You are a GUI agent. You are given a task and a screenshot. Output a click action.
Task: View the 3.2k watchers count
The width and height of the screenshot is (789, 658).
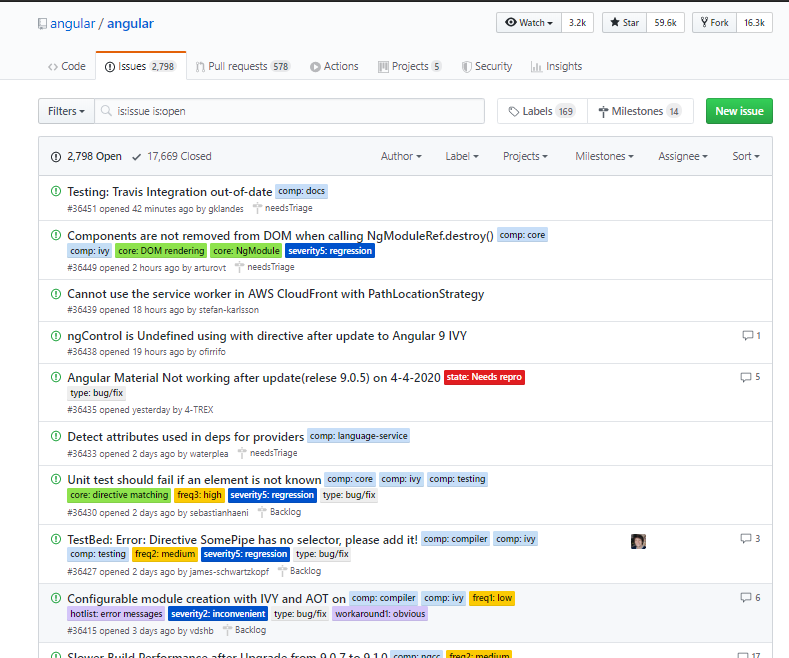(577, 23)
